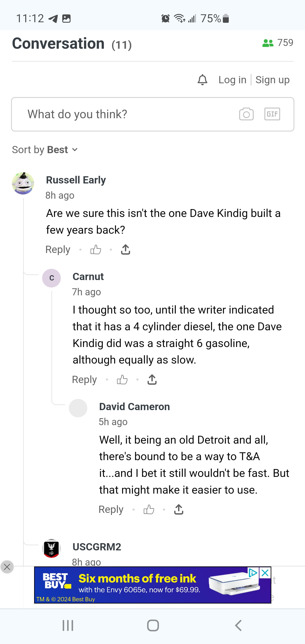The height and width of the screenshot is (644, 305).
Task: Open the GIF picker icon
Action: (x=272, y=114)
